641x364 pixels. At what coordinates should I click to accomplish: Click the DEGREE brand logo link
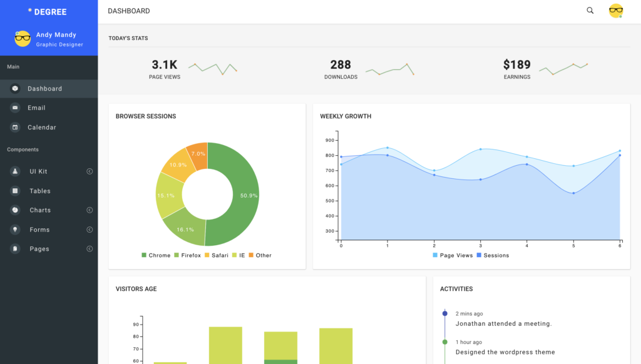click(48, 12)
